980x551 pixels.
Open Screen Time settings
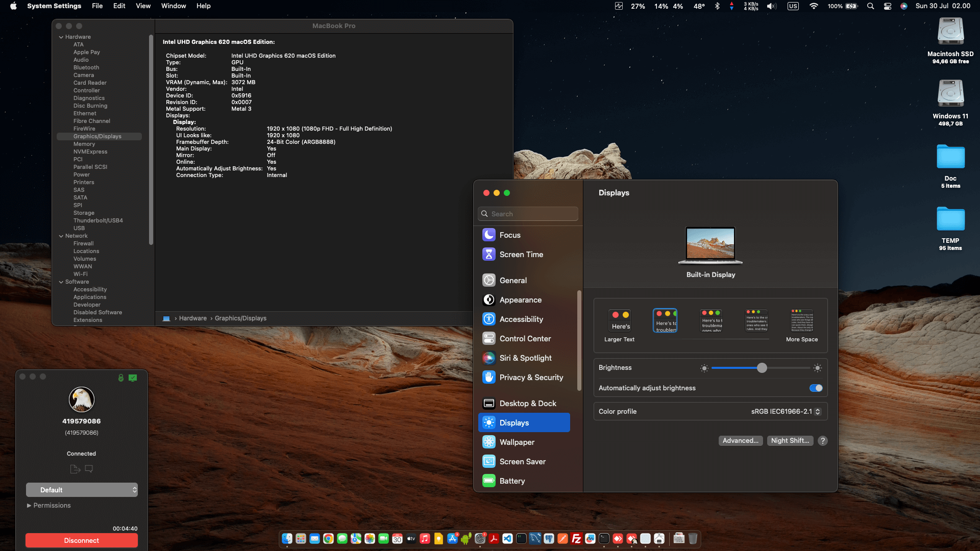click(x=524, y=254)
